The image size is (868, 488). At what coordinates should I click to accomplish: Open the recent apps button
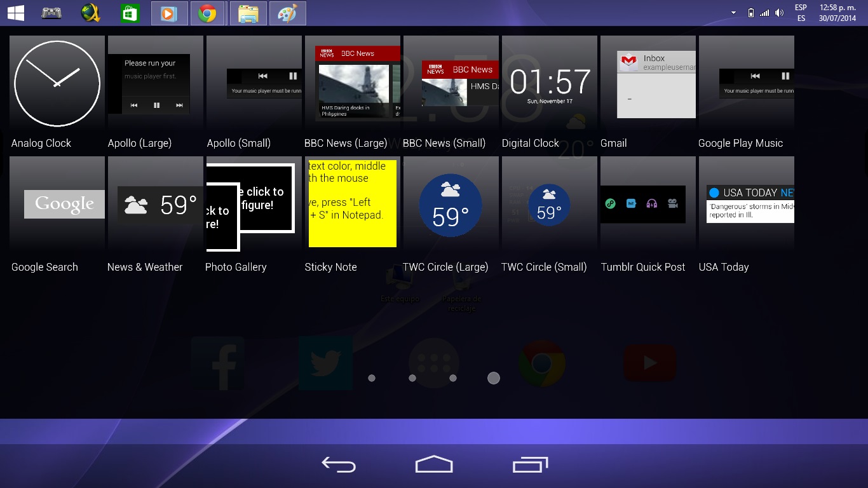point(530,465)
